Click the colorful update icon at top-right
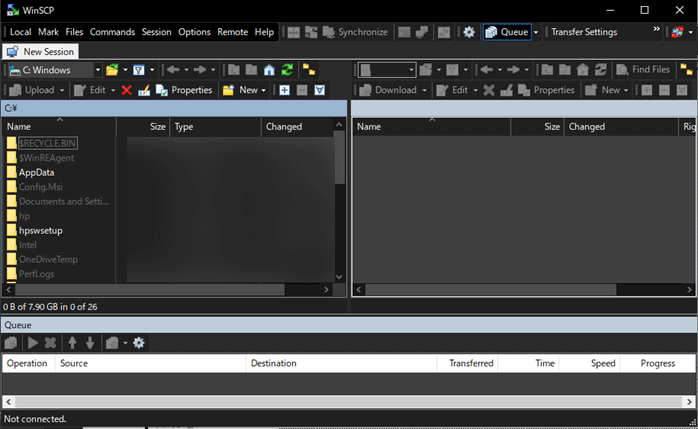 (678, 32)
